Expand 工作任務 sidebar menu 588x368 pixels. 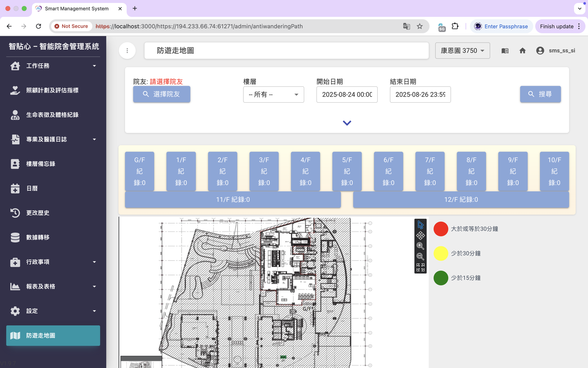click(x=53, y=66)
